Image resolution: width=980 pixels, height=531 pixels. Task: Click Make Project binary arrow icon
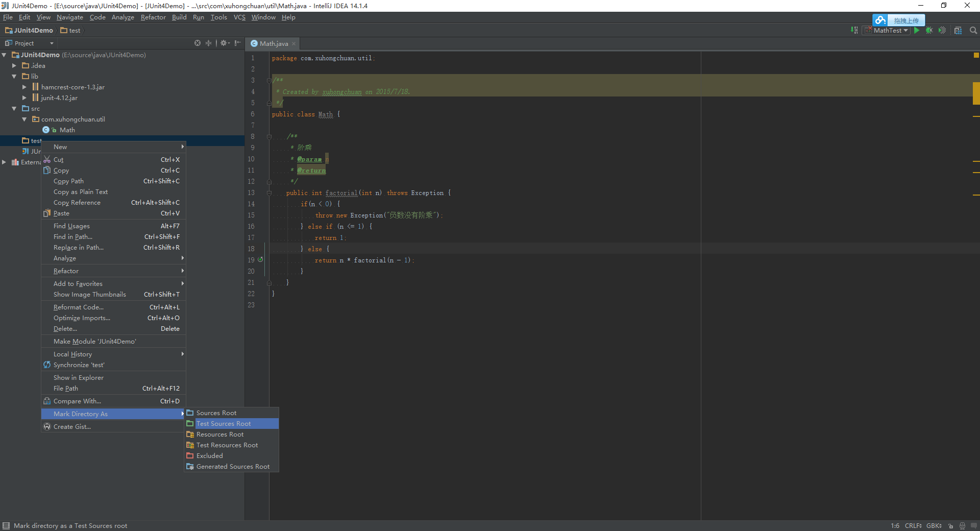click(854, 31)
